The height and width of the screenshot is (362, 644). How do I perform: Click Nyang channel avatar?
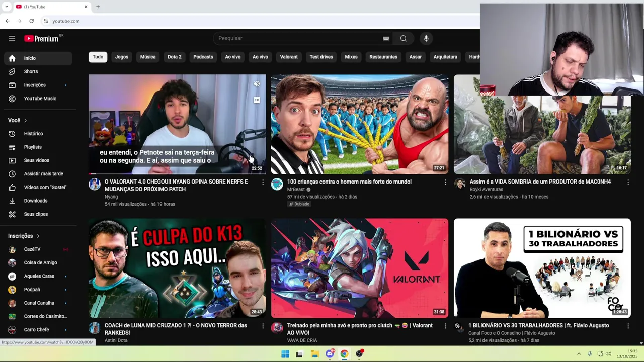[95, 184]
